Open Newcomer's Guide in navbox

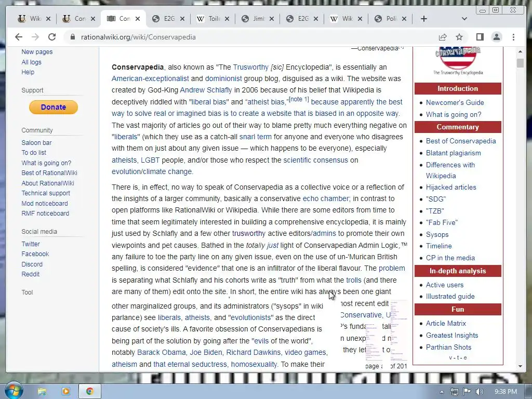coord(455,102)
